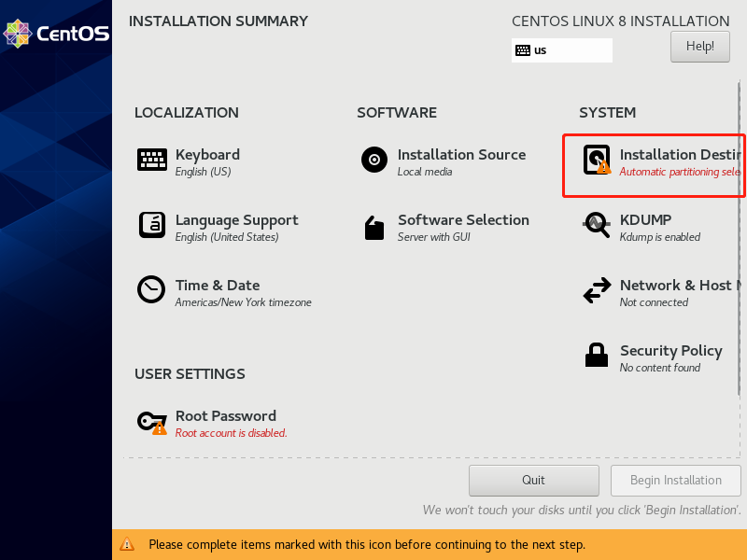Image resolution: width=747 pixels, height=560 pixels.
Task: Click the Time & Date clock icon
Action: click(x=151, y=289)
